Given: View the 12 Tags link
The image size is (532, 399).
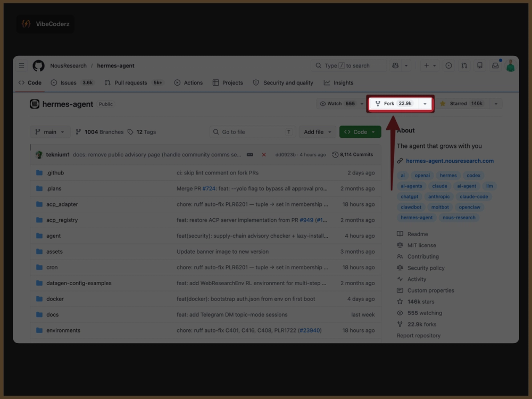Looking at the screenshot, I should [x=142, y=132].
